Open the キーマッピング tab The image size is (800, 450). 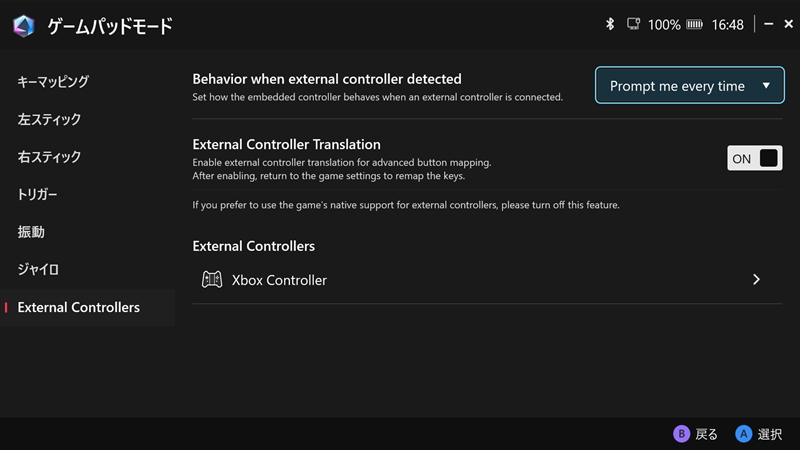[x=53, y=81]
